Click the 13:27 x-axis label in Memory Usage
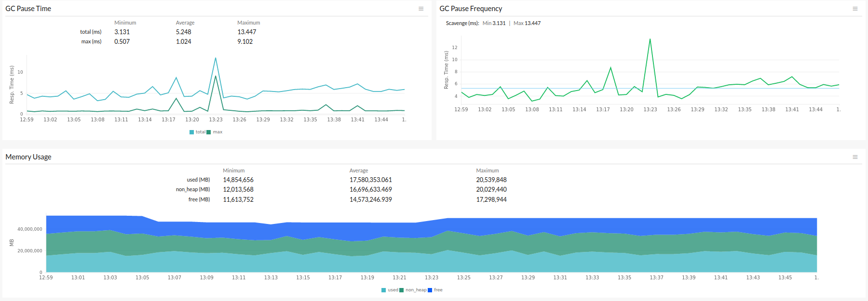 point(496,278)
